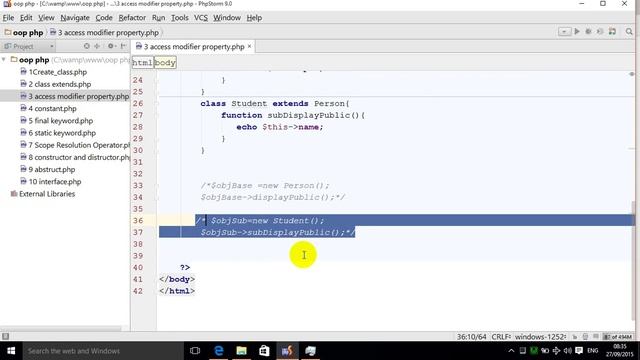The width and height of the screenshot is (640, 360).
Task: Click the update project VCS icon
Action: coord(612,31)
